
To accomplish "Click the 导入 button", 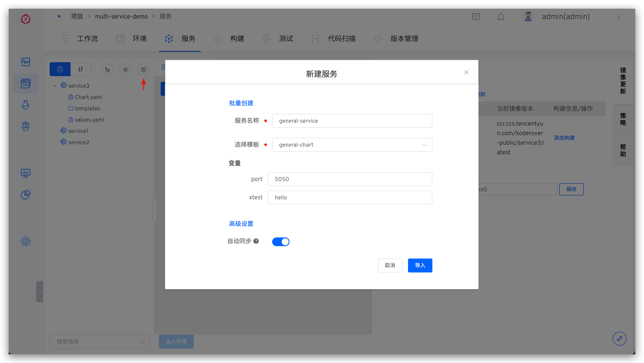I will (x=420, y=265).
